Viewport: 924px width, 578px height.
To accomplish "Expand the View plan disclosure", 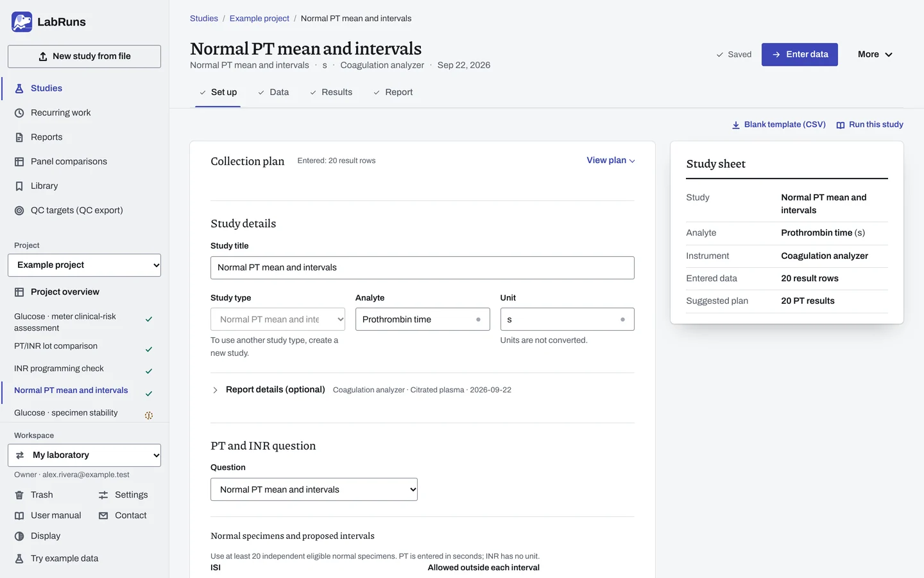I will pos(610,161).
